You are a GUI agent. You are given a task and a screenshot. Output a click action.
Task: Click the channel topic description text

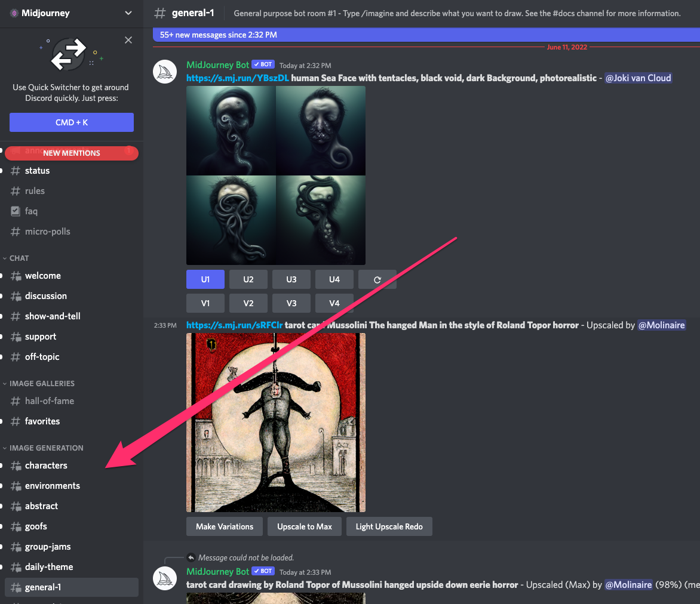click(x=457, y=13)
